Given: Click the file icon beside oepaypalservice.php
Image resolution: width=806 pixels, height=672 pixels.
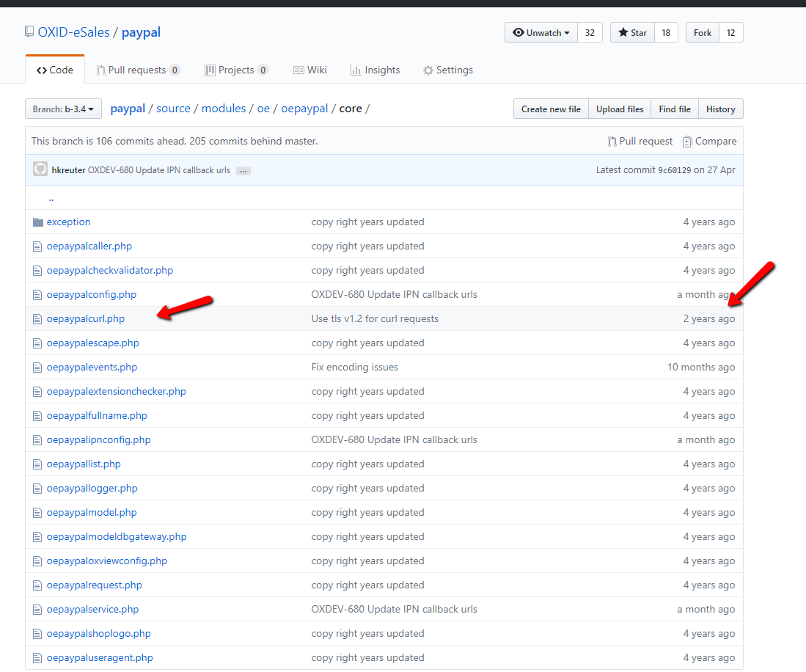Looking at the screenshot, I should point(37,609).
